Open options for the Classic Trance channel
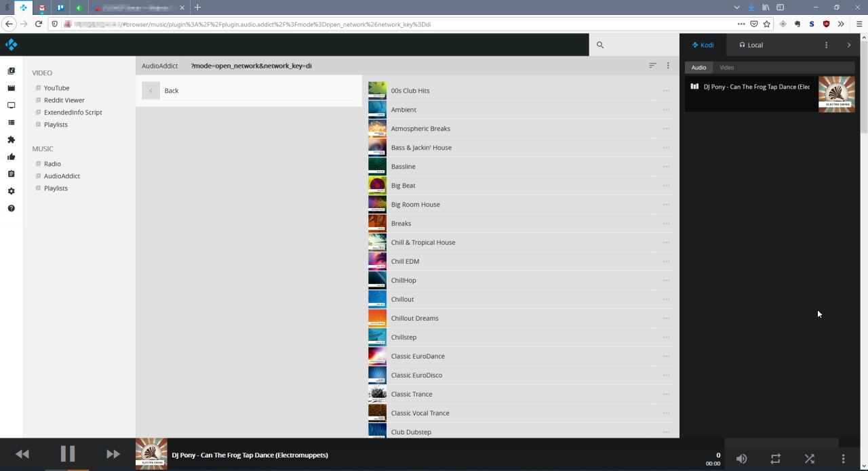The height and width of the screenshot is (471, 868). [x=667, y=394]
